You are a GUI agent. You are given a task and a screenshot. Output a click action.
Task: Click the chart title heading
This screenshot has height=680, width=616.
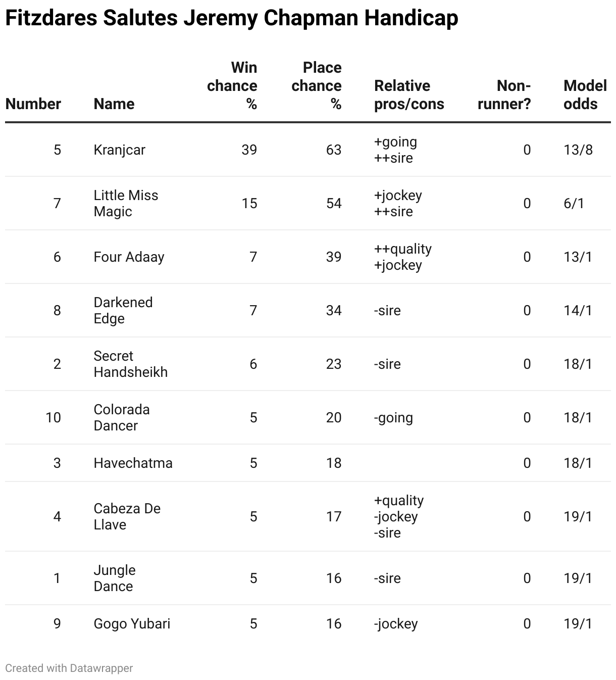tap(232, 19)
